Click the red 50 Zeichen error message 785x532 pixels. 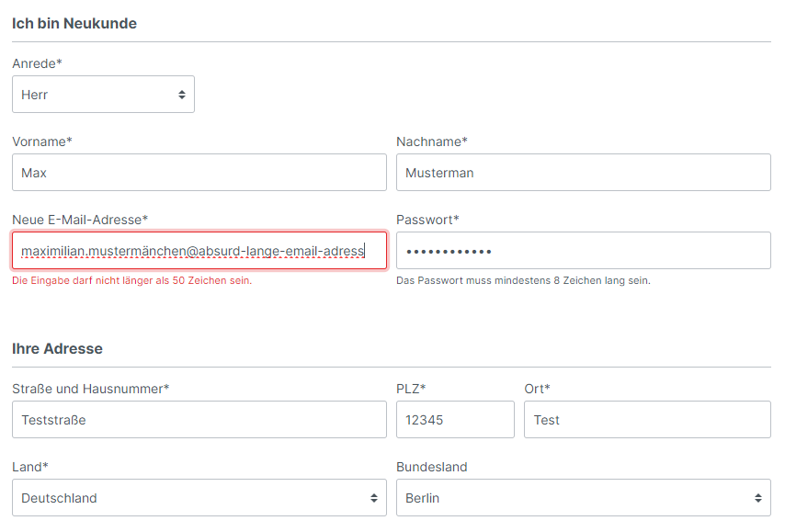132,281
